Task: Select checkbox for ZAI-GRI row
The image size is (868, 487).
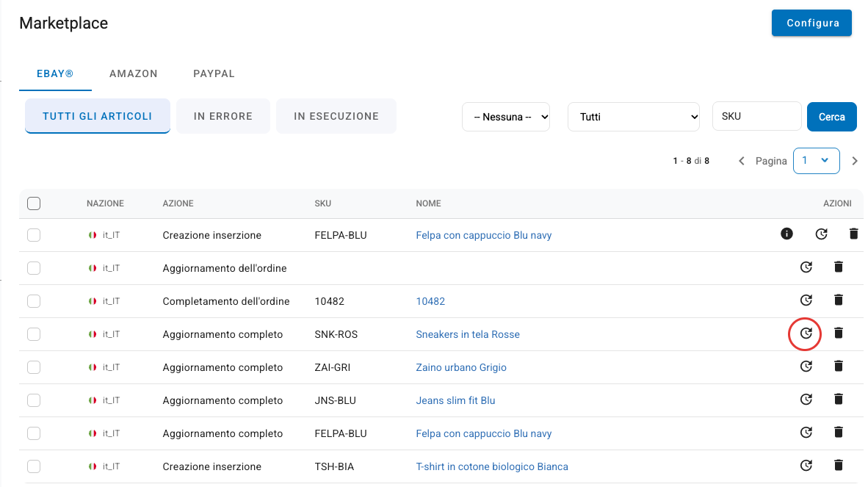Action: [x=34, y=367]
